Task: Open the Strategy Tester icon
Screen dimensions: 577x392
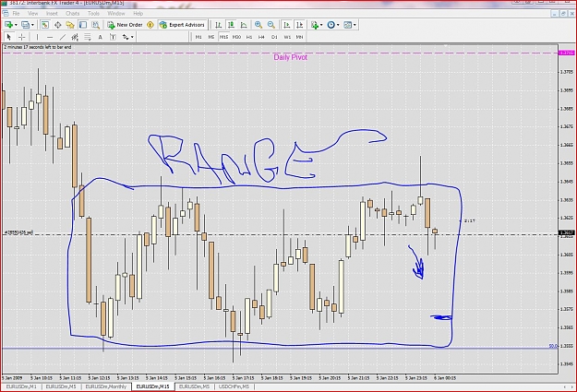Action: [x=96, y=25]
